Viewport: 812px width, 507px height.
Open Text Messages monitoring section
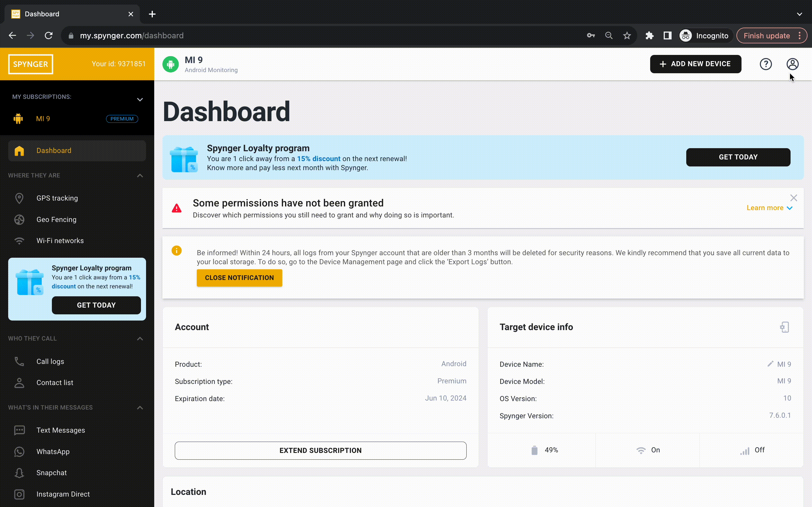(x=61, y=430)
